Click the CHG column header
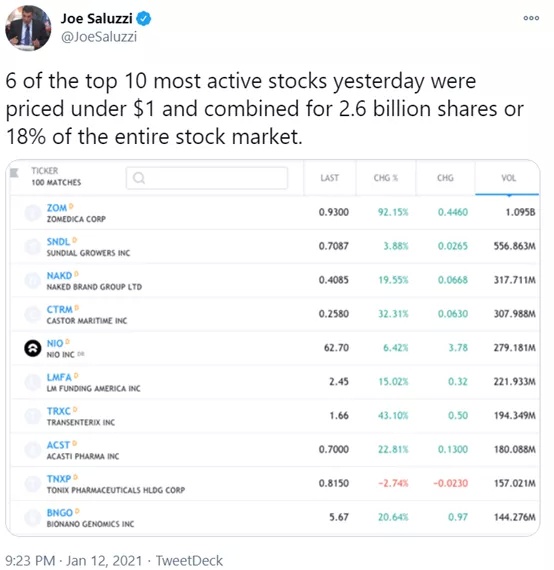This screenshot has height=570, width=554. (x=445, y=178)
